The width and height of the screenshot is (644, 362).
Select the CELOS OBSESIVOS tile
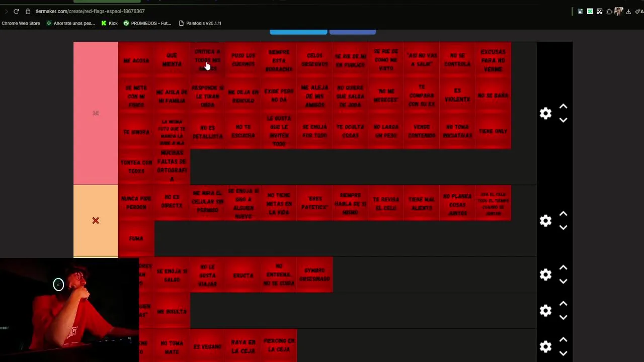[315, 60]
